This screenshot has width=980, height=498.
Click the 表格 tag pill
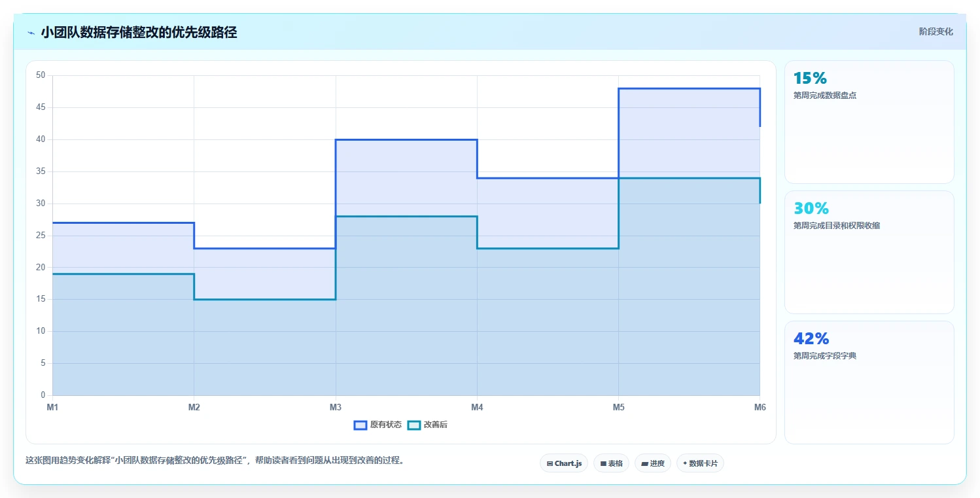[x=611, y=463]
